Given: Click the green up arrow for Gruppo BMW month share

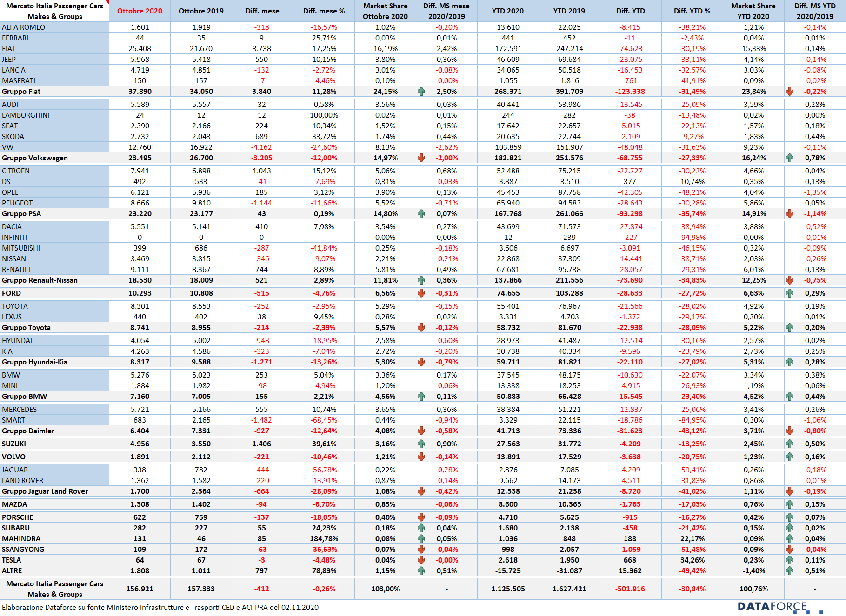Looking at the screenshot, I should (x=421, y=397).
